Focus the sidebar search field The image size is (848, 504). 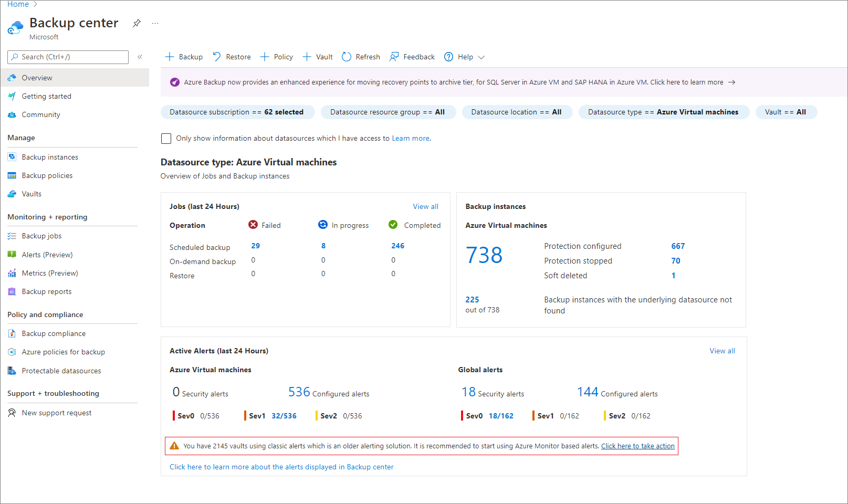click(x=68, y=57)
